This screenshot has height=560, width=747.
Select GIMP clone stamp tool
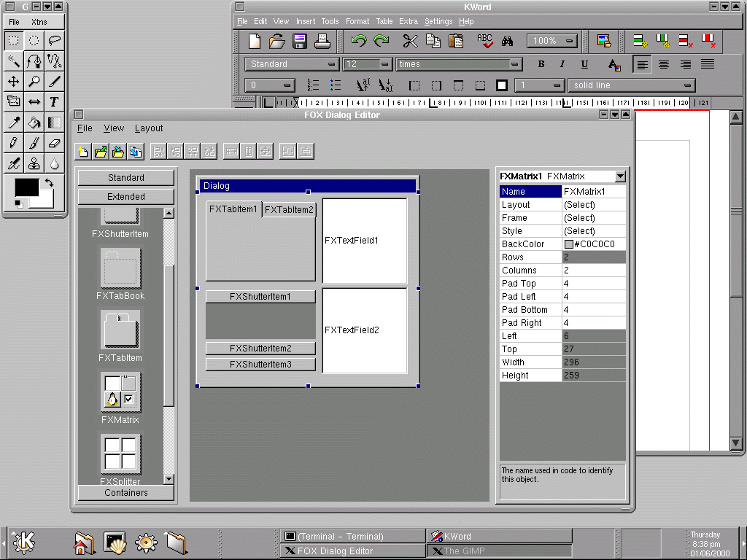pos(34,163)
